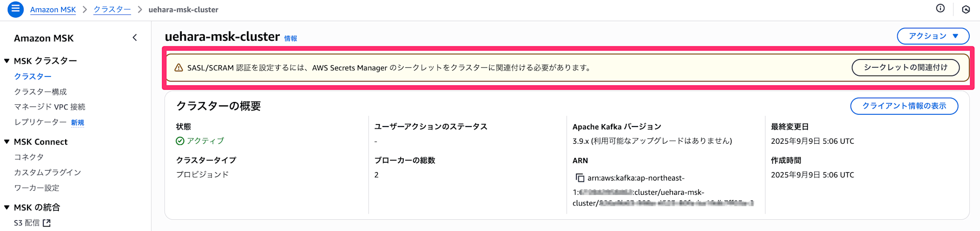Open the 情報 link next to cluster name
The height and width of the screenshot is (231, 980).
coord(291,38)
